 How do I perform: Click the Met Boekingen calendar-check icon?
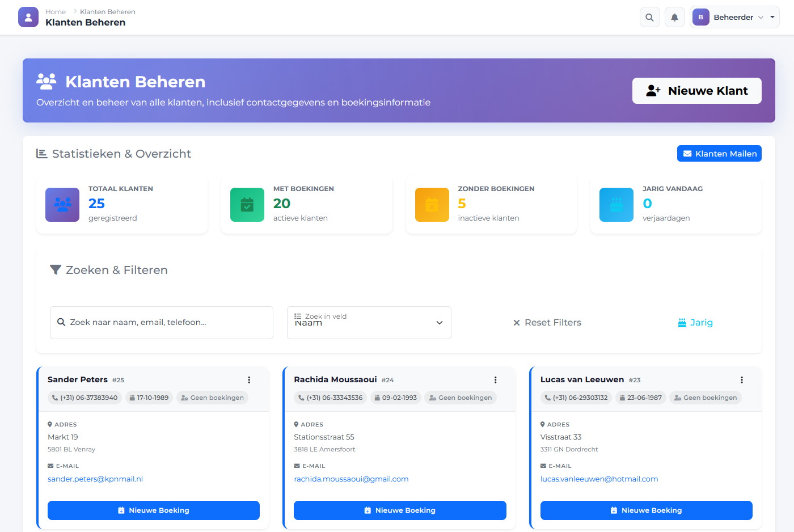tap(247, 205)
